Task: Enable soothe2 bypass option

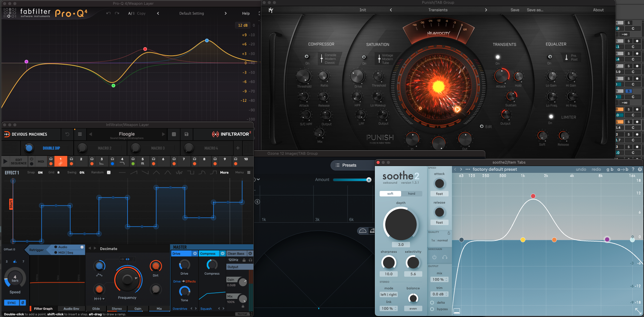Action: pos(432,309)
